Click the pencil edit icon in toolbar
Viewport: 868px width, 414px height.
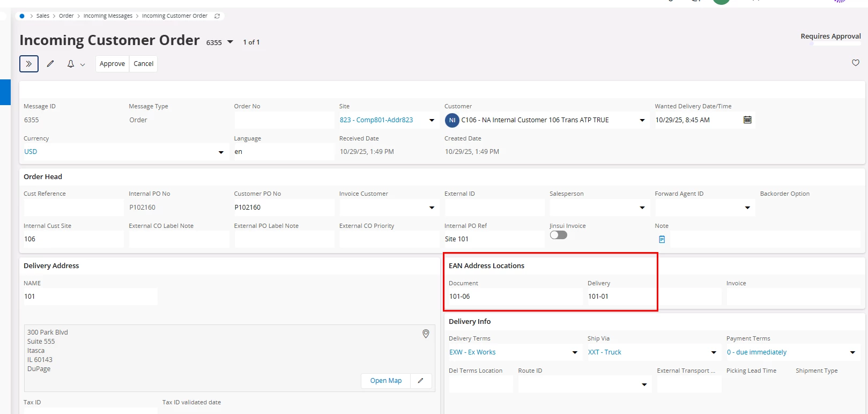(x=50, y=64)
